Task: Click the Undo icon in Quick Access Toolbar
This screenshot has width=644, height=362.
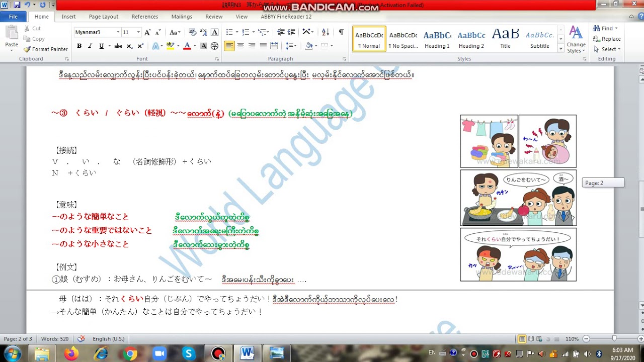Action: pyautogui.click(x=27, y=5)
